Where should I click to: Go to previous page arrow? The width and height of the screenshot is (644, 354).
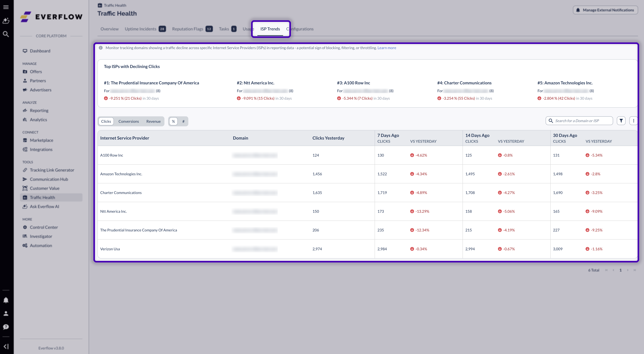[613, 270]
